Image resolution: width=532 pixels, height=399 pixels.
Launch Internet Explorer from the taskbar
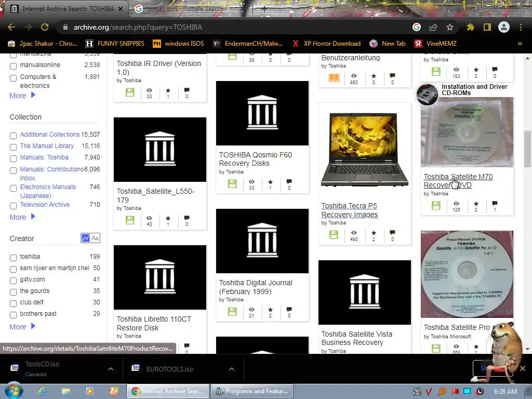click(x=42, y=391)
